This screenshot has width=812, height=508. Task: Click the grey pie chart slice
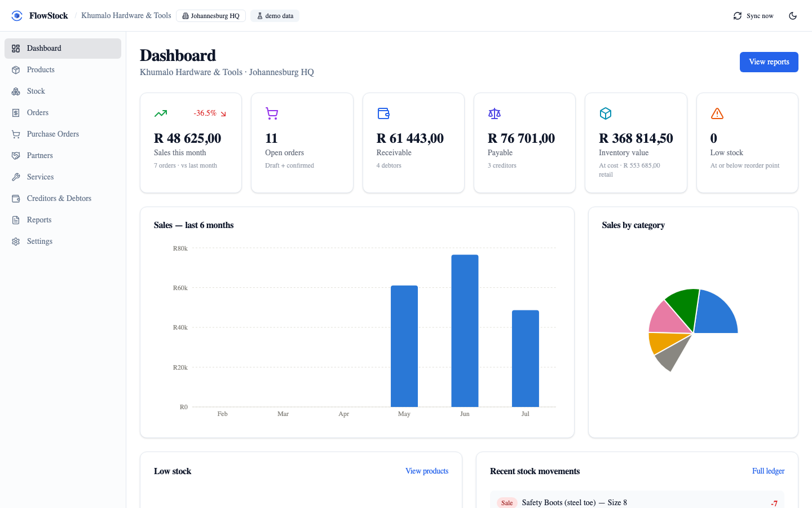673,356
